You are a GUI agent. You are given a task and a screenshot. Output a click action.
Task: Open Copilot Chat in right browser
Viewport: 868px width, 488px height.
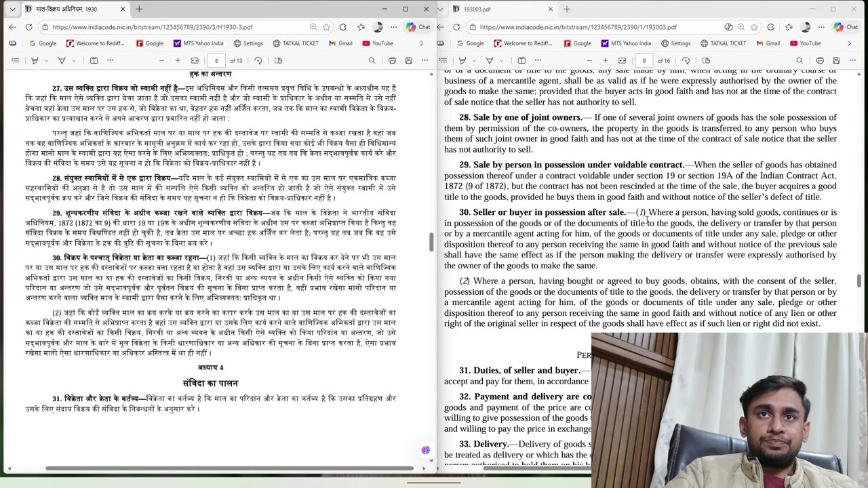pos(846,27)
